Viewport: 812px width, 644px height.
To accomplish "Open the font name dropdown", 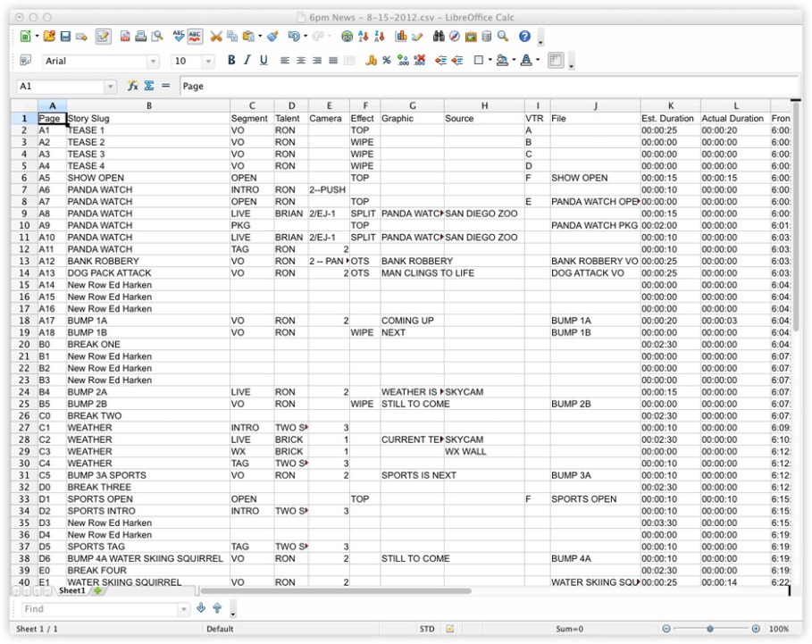I will [153, 62].
